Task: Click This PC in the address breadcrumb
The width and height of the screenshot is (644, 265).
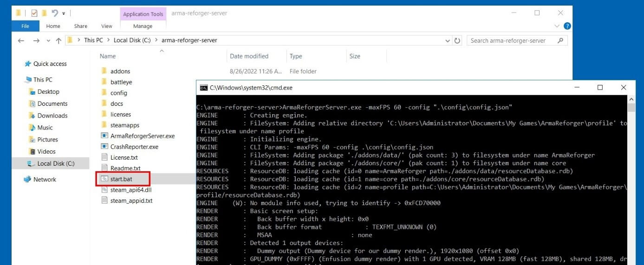Action: [x=93, y=40]
